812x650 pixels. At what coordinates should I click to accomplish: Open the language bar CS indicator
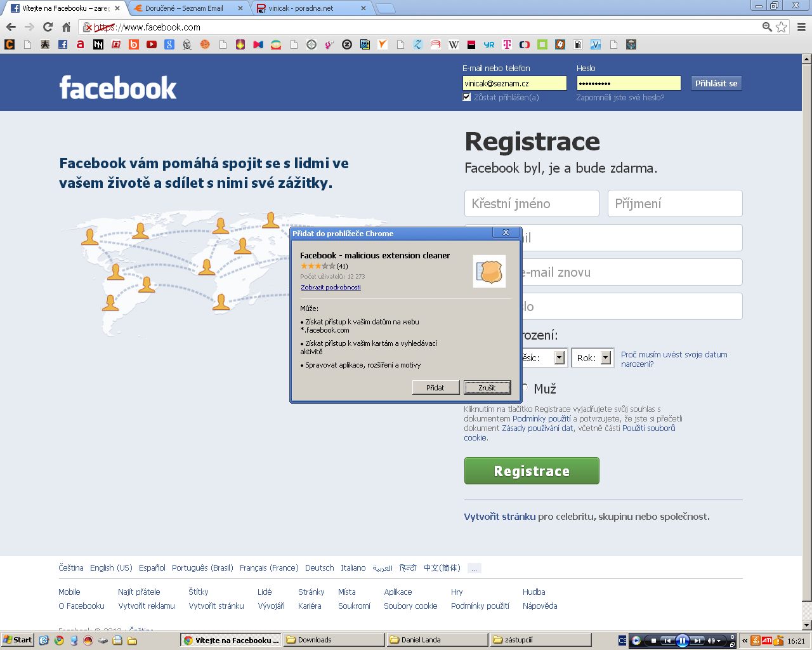coord(622,640)
